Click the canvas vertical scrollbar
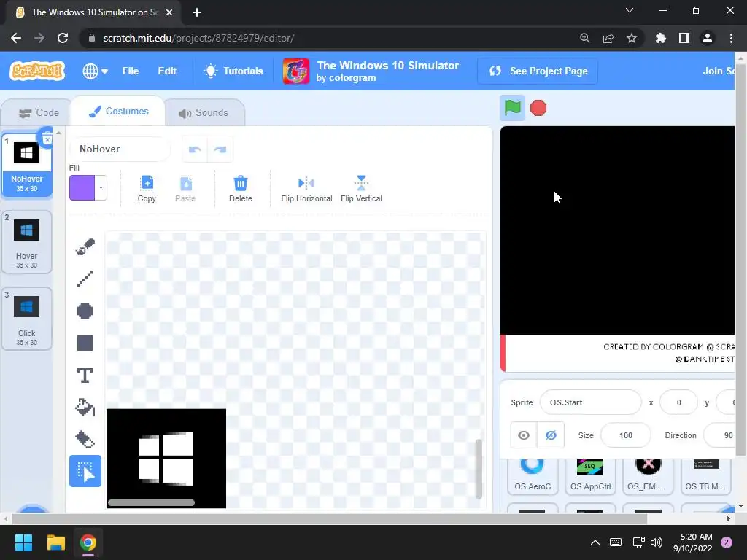 point(479,469)
